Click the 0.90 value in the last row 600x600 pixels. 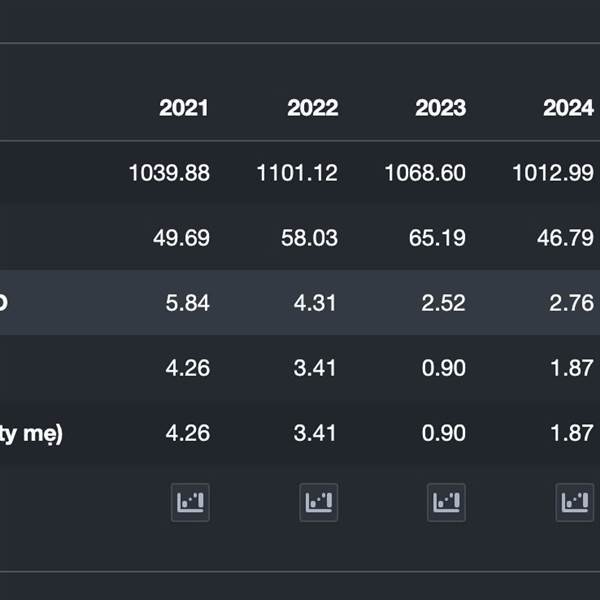444,433
